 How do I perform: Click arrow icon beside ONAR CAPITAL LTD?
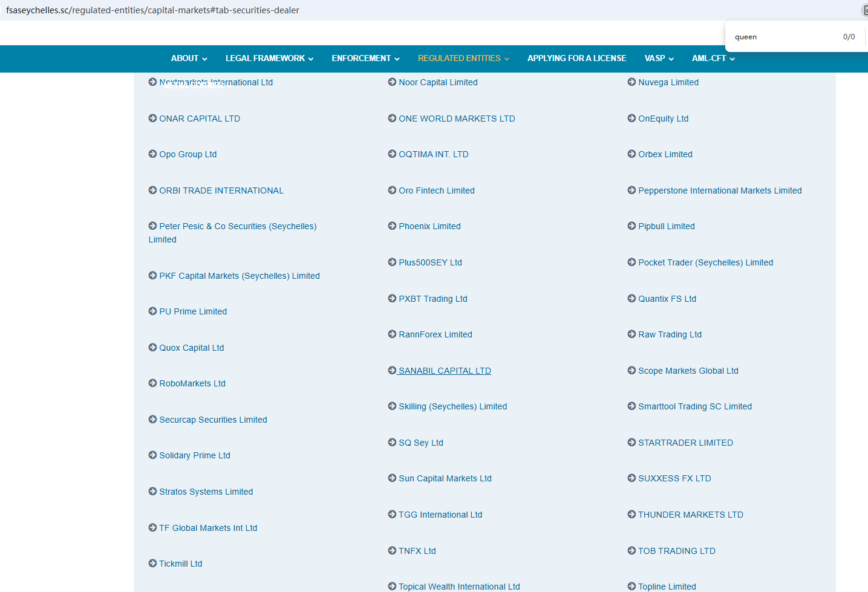click(152, 119)
